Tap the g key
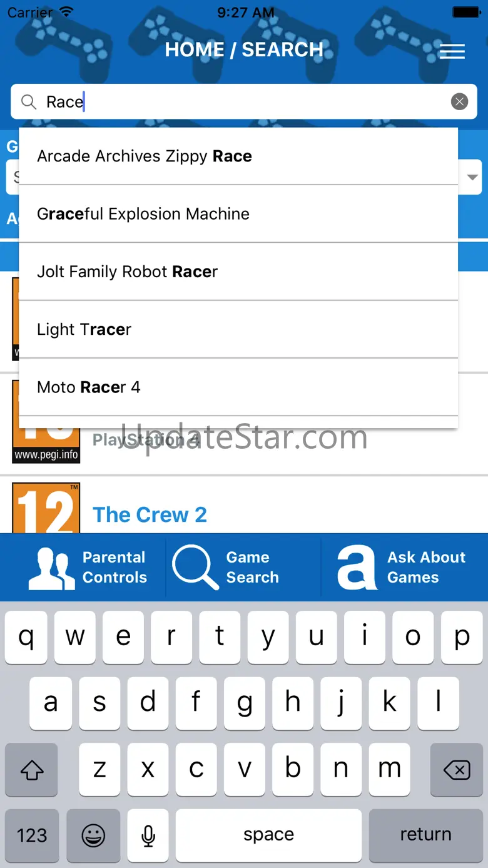Image resolution: width=488 pixels, height=868 pixels. coord(244,703)
